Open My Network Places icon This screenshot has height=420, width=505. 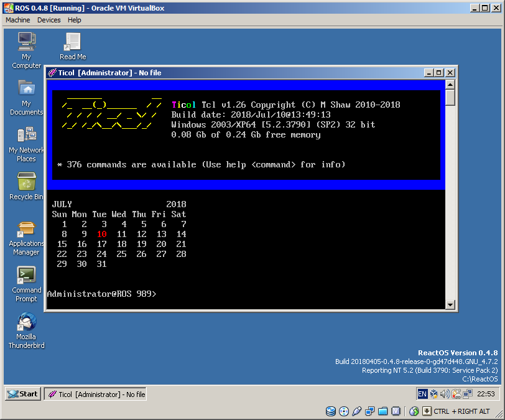26,135
